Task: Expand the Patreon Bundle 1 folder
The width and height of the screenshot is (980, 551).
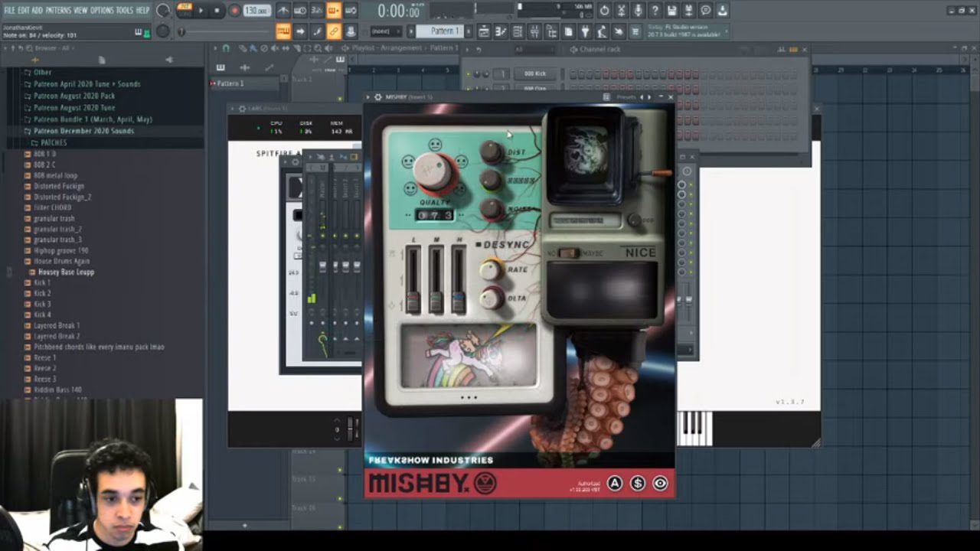Action: click(x=93, y=119)
